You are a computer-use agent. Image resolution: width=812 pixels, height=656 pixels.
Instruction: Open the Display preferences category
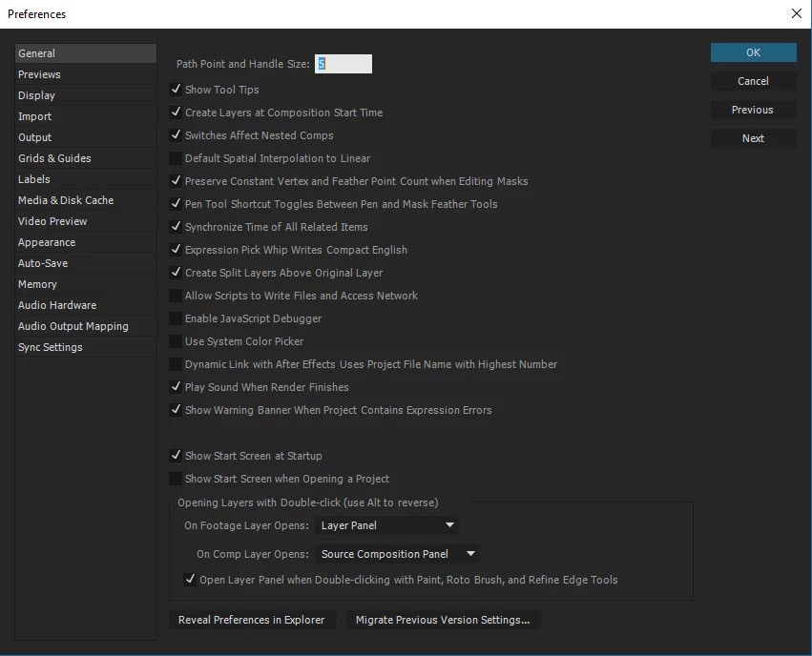86,95
